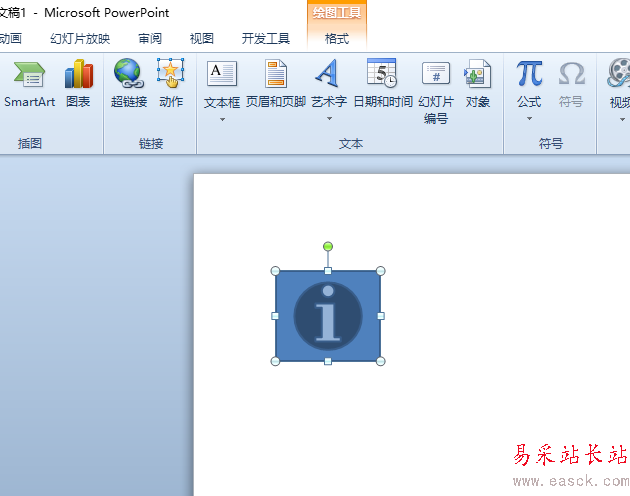Image resolution: width=630 pixels, height=496 pixels.
Task: Insert 艺术字 WordArt
Action: click(x=329, y=84)
